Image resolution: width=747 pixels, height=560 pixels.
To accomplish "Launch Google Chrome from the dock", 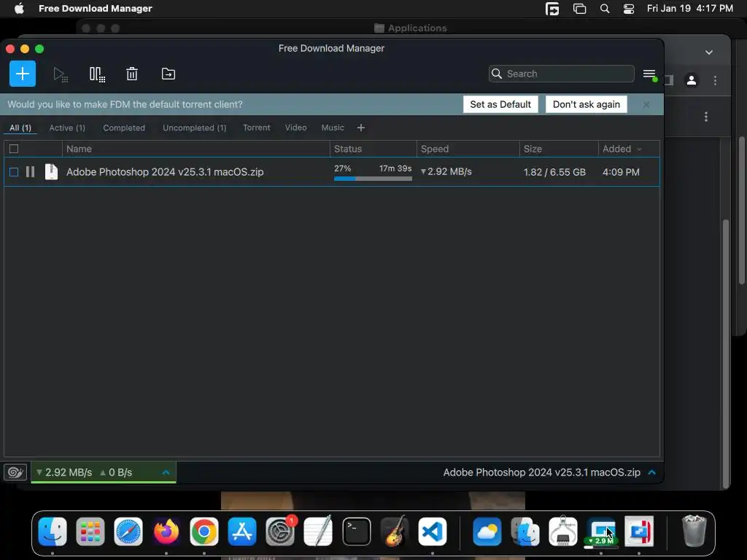I will (204, 532).
